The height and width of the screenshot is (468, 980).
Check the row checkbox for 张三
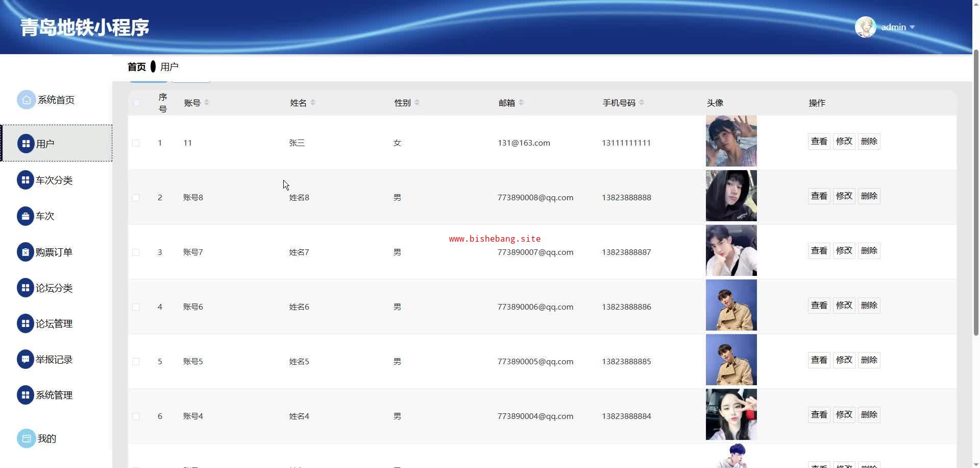click(x=136, y=143)
